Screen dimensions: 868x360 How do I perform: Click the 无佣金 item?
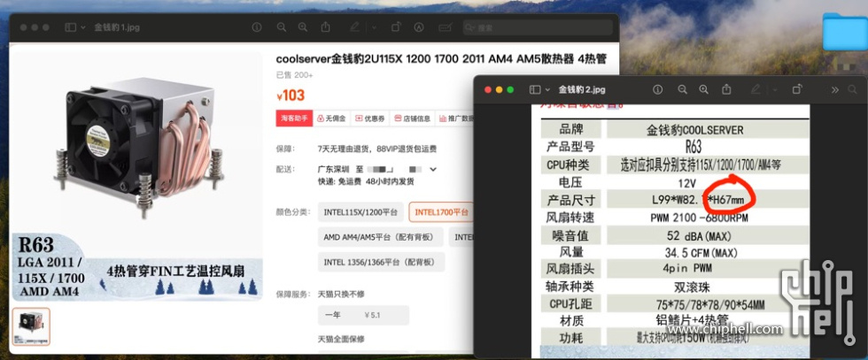[332, 119]
